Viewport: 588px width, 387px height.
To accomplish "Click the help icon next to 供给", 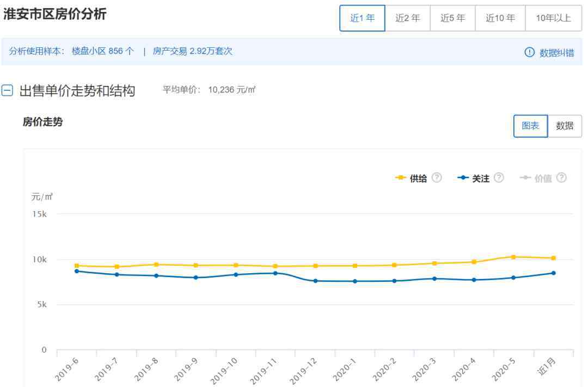I will 437,178.
